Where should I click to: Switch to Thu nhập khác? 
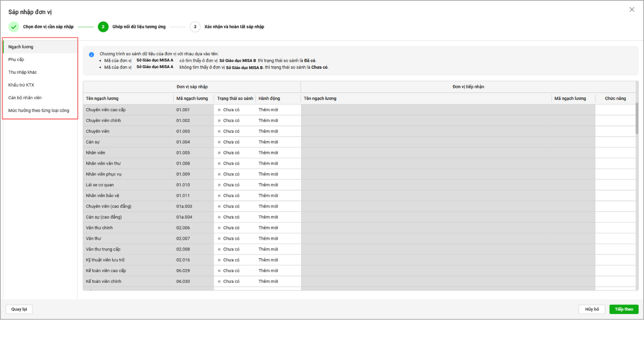tap(40, 72)
